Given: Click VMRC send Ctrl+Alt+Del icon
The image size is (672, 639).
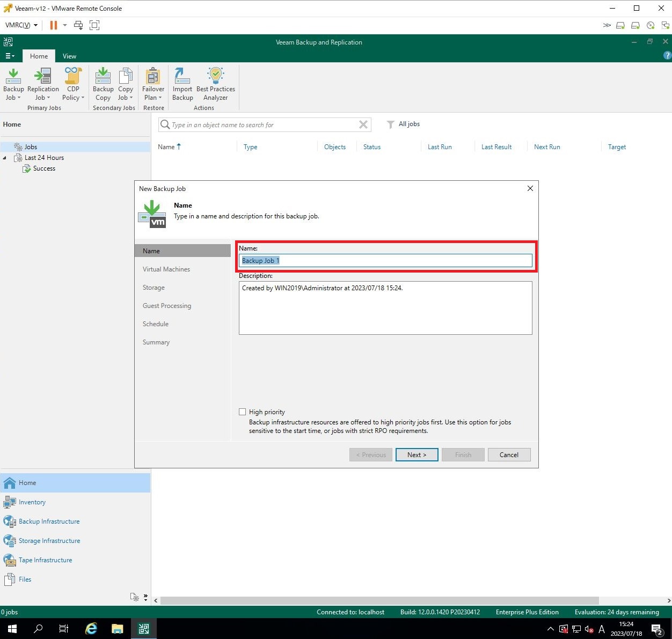Looking at the screenshot, I should pyautogui.click(x=78, y=25).
